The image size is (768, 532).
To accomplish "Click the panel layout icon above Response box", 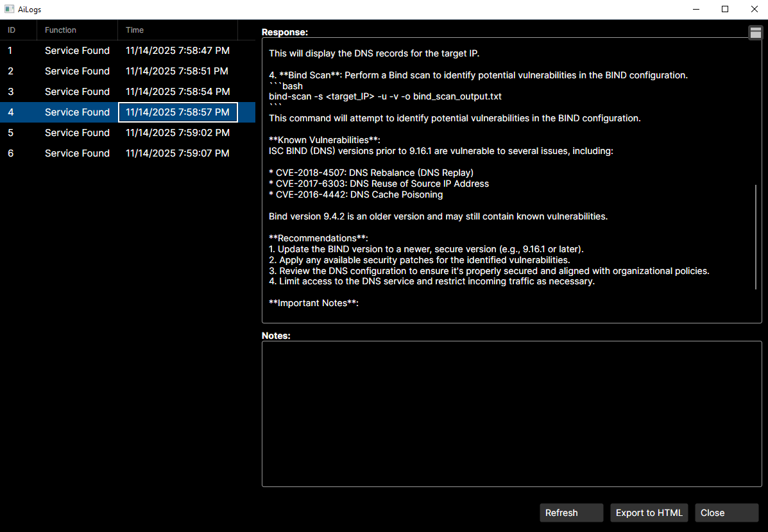I will coord(755,33).
